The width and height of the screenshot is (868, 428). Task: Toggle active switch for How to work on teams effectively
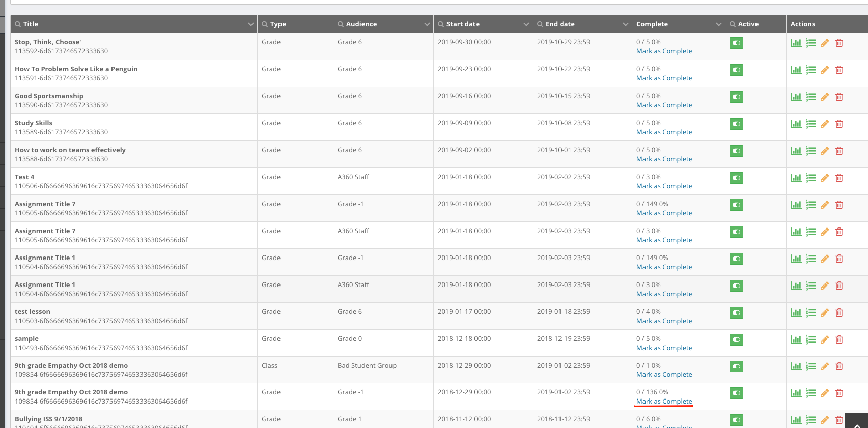pos(736,151)
